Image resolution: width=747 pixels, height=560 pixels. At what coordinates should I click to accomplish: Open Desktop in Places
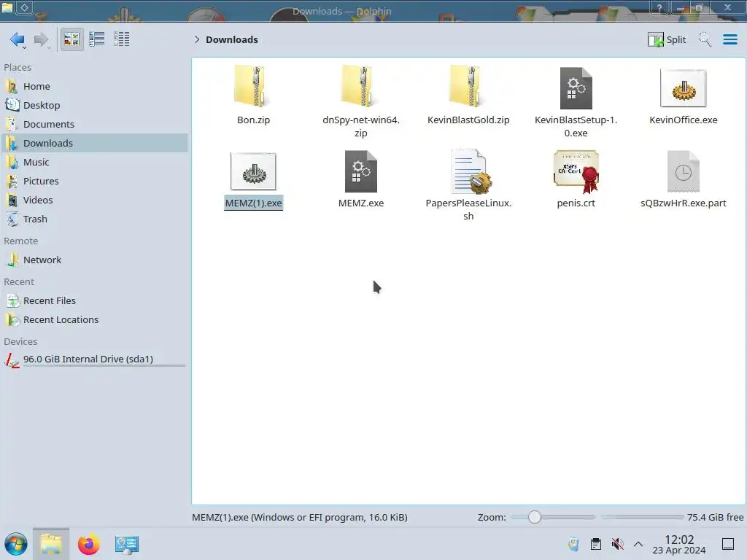click(x=94, y=105)
